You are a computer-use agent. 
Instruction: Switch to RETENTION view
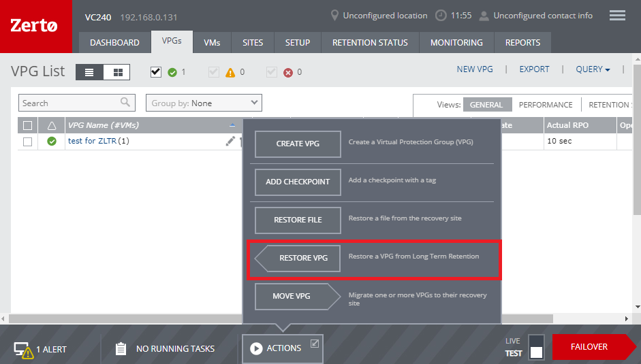pos(609,105)
